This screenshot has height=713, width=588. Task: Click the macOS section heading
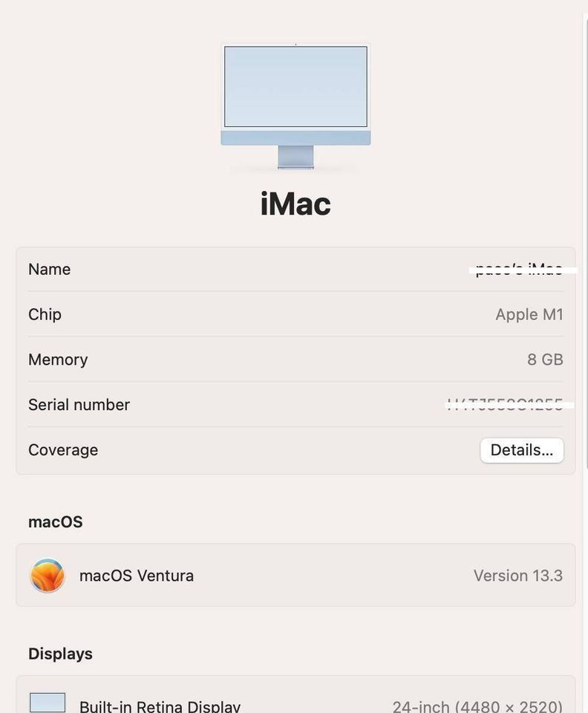point(56,522)
